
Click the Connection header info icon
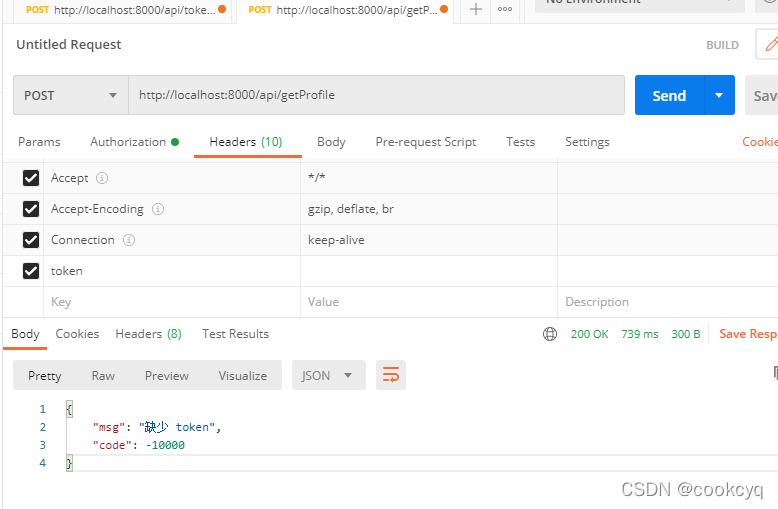coord(129,240)
